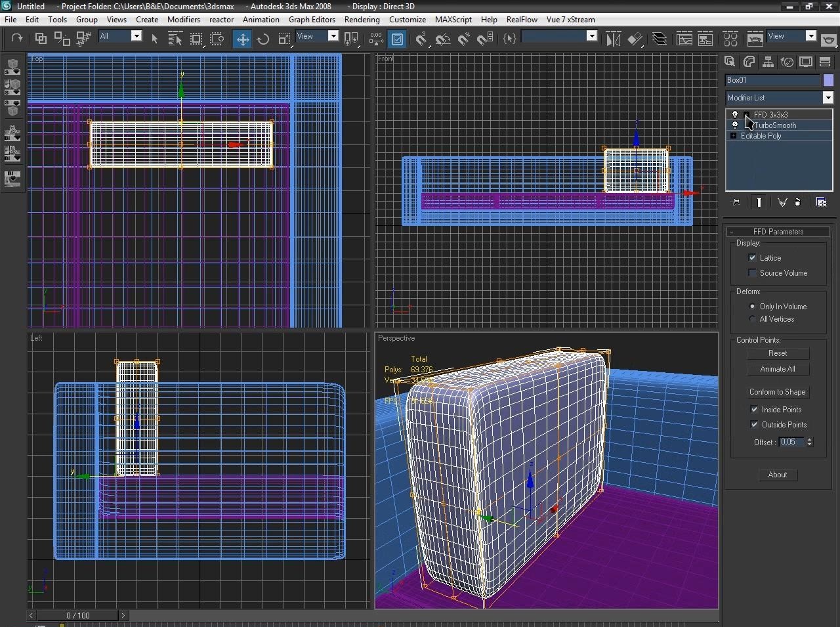Open the Material Editor icon

point(730,39)
